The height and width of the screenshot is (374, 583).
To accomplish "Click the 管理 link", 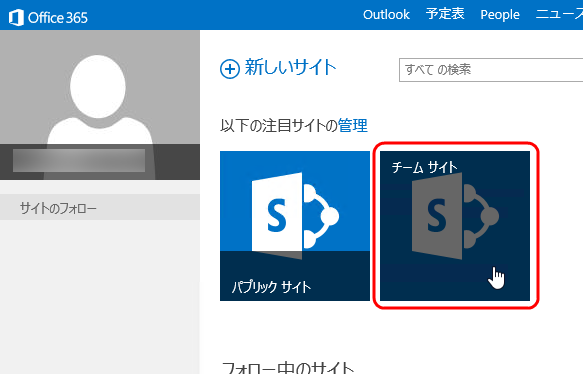I will click(353, 126).
